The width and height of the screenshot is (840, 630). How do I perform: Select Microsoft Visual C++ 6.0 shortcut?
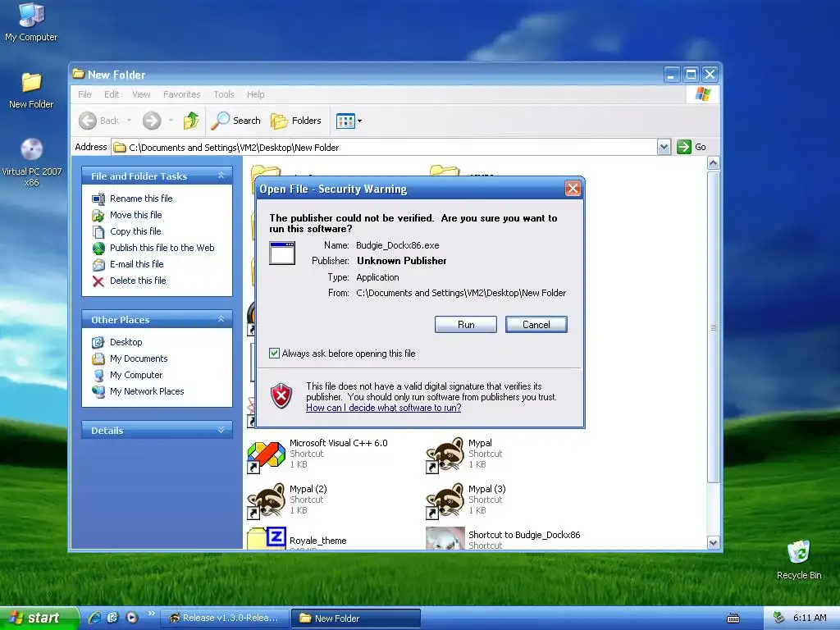pyautogui.click(x=317, y=454)
